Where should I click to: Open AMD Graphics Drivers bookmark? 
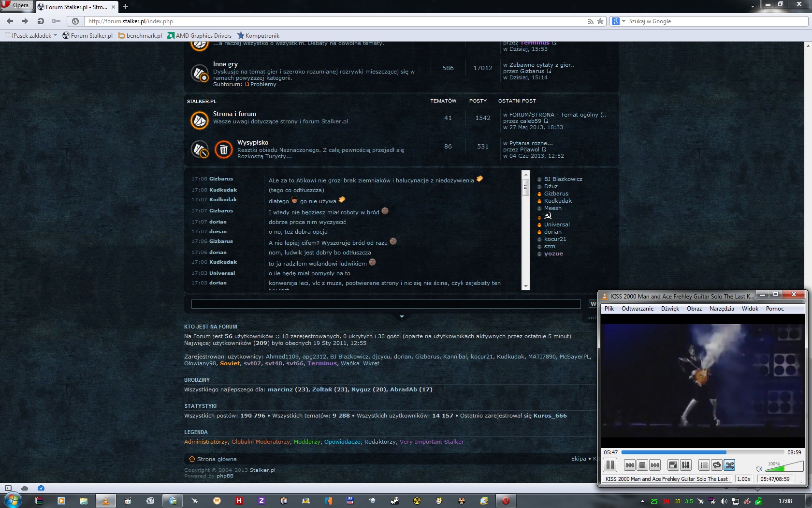[x=199, y=35]
